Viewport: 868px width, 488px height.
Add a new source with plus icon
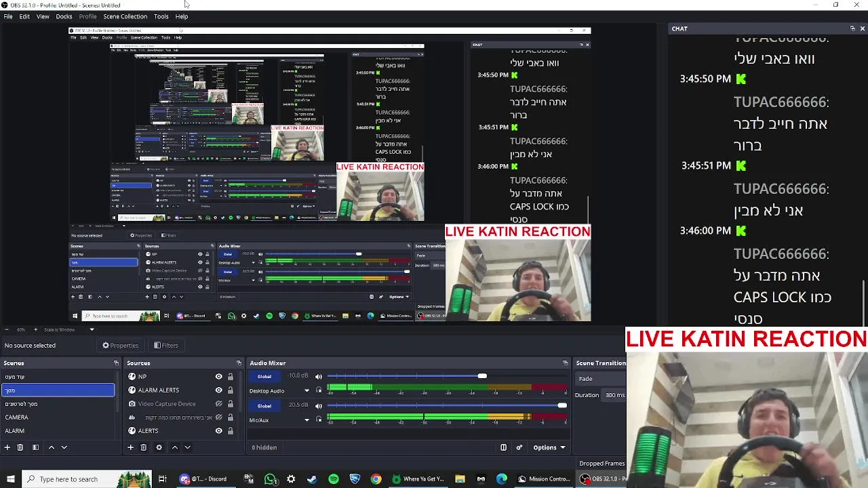[130, 447]
